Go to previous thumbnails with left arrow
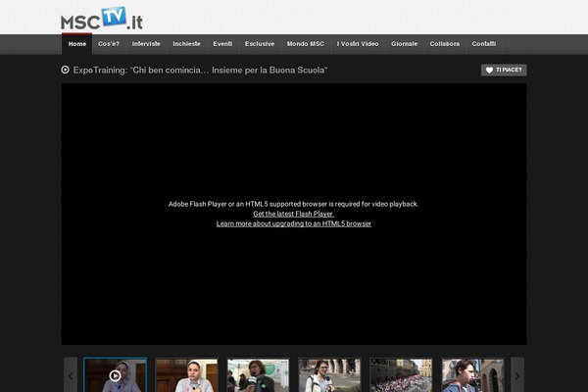Screen dimensions: 588x392 71,375
